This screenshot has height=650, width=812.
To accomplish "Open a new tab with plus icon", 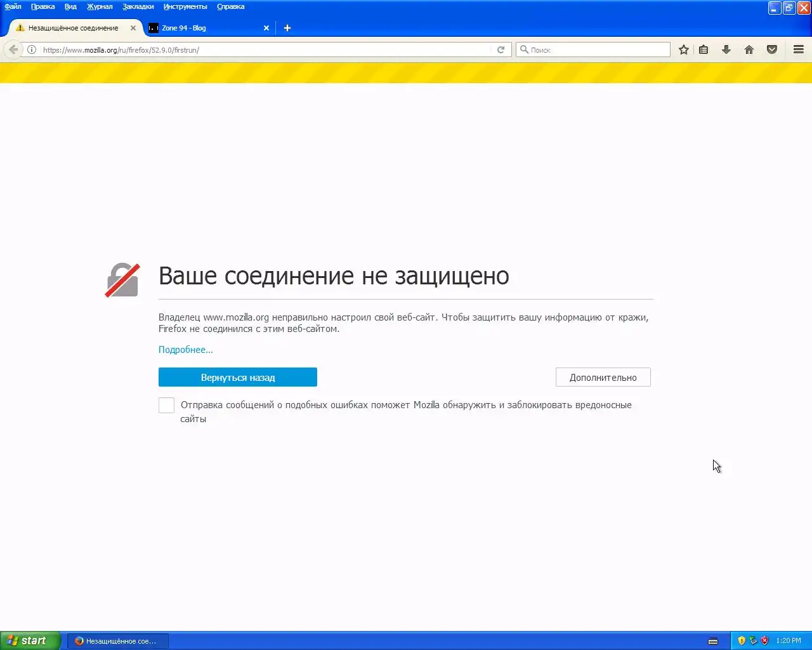I will [287, 28].
